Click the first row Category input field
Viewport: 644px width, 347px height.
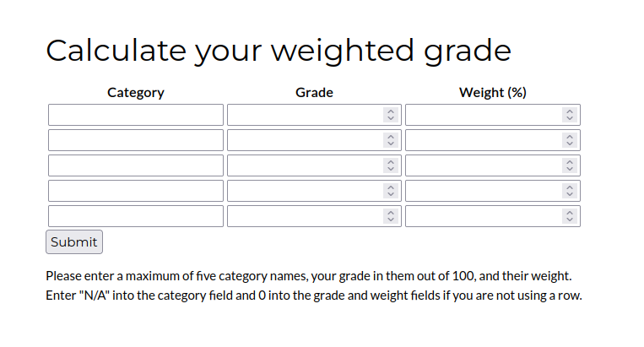click(136, 115)
